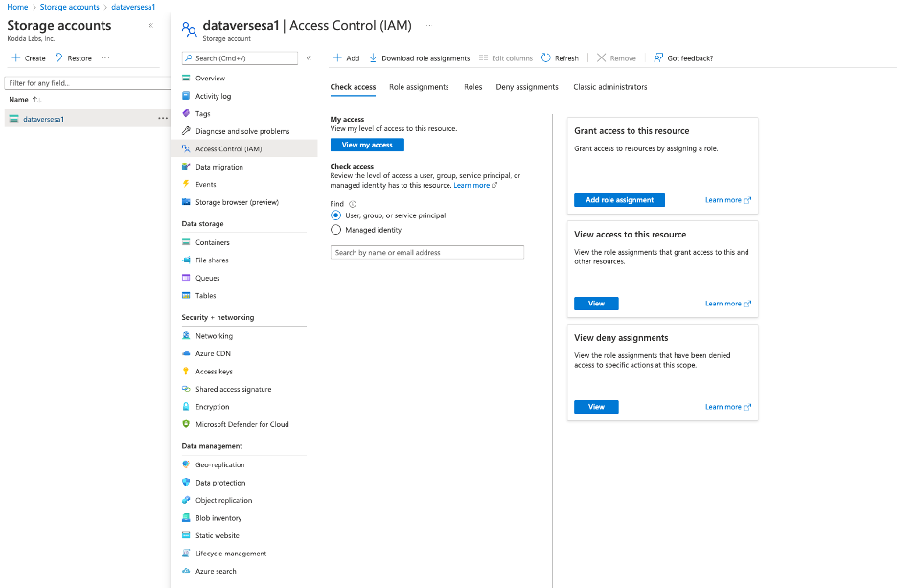Select User, group, or service principal radio
The width and height of the screenshot is (897, 588).
335,215
